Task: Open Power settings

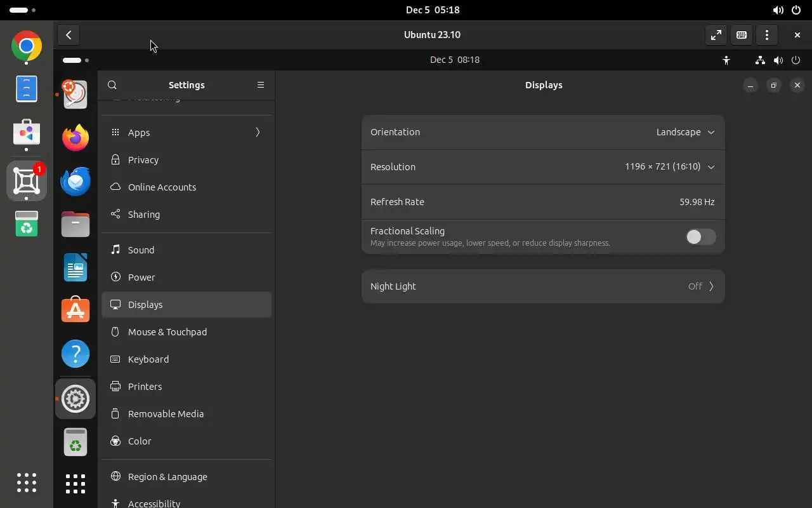Action: (187, 277)
